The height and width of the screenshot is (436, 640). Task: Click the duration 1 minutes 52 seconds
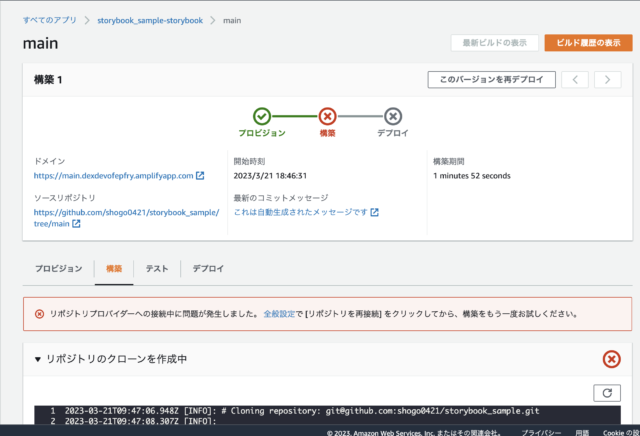[472, 176]
